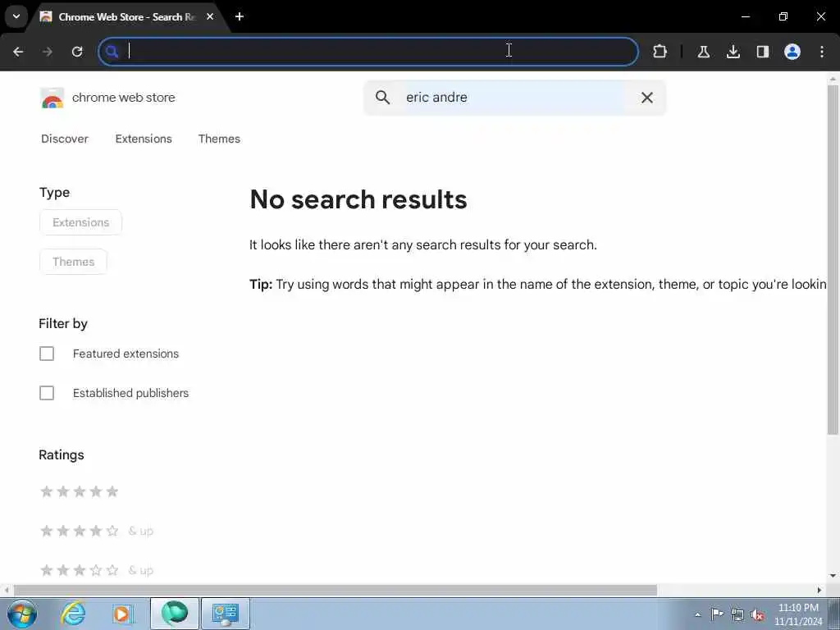Enable Featured extensions filter

pyautogui.click(x=47, y=354)
